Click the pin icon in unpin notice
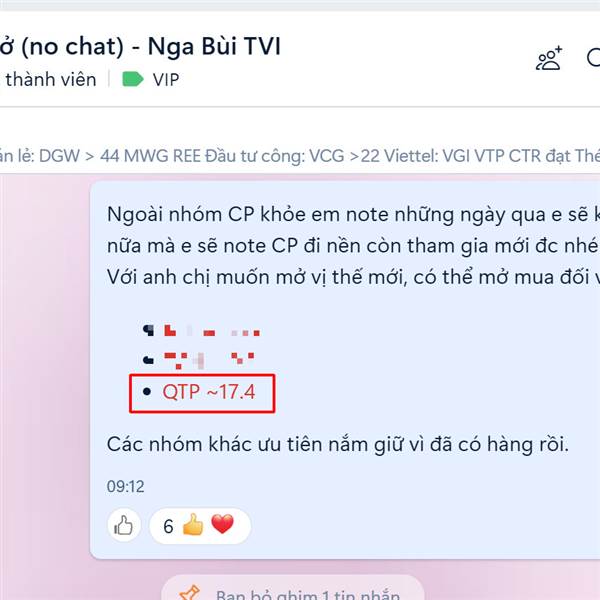 [x=189, y=593]
